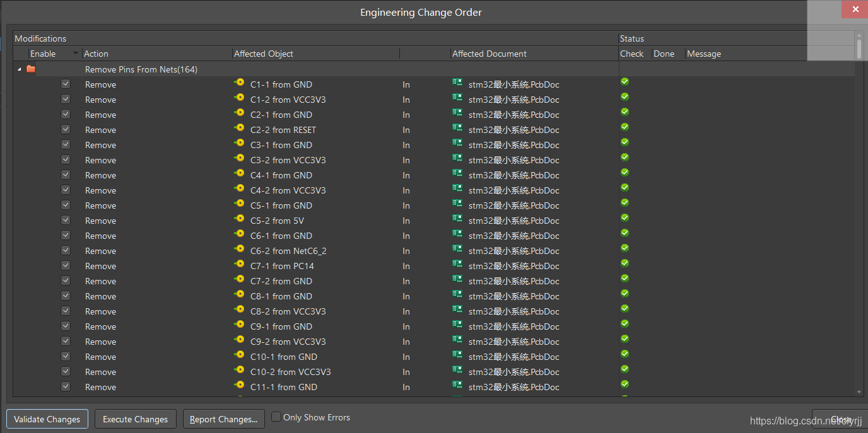
Task: Click the pin icon beside C2-2 from RESET
Action: coord(239,128)
